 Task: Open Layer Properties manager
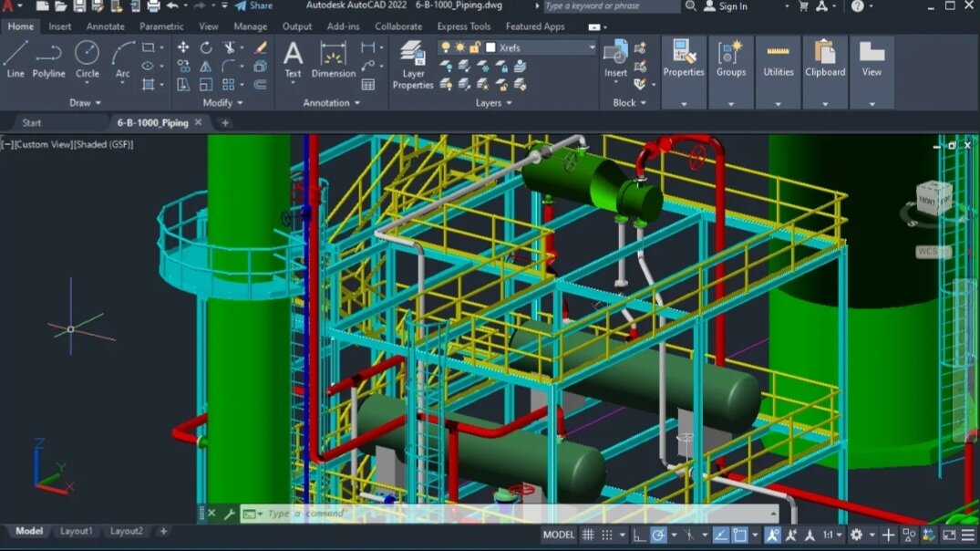coord(412,65)
